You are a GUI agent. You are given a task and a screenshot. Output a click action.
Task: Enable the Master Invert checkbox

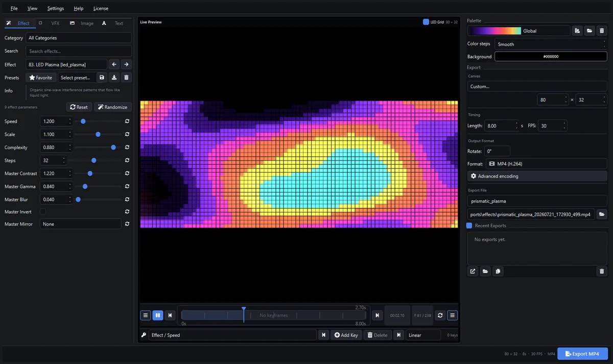(x=43, y=211)
